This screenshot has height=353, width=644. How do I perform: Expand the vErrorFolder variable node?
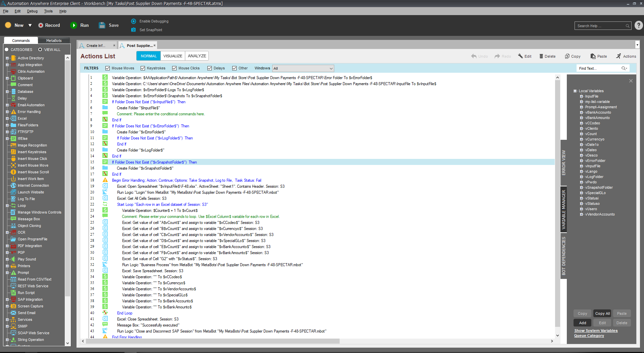(x=581, y=161)
